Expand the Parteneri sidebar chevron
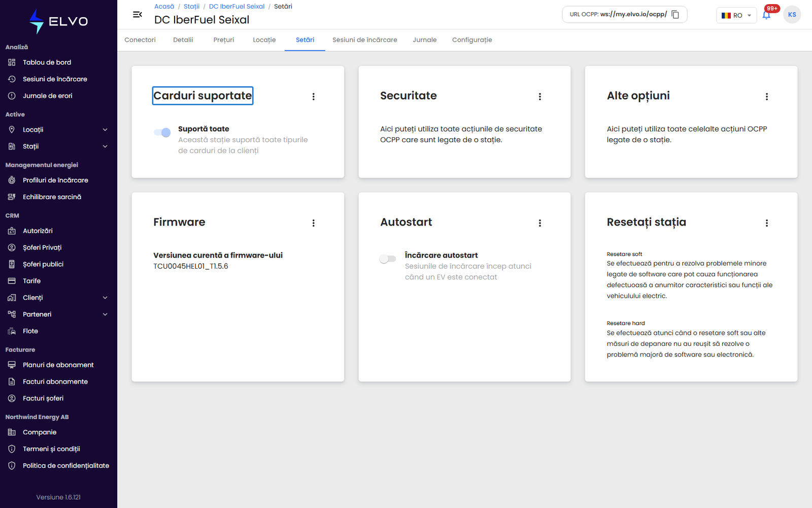 click(x=105, y=314)
